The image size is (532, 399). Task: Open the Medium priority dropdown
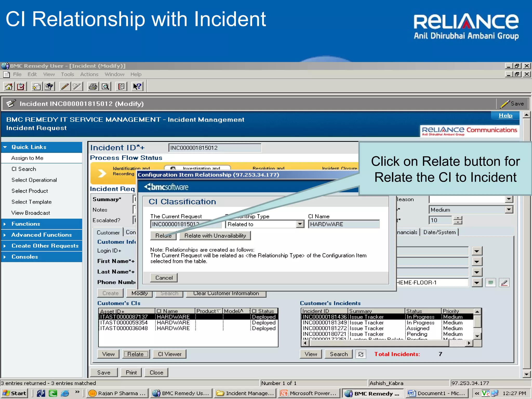coord(509,209)
